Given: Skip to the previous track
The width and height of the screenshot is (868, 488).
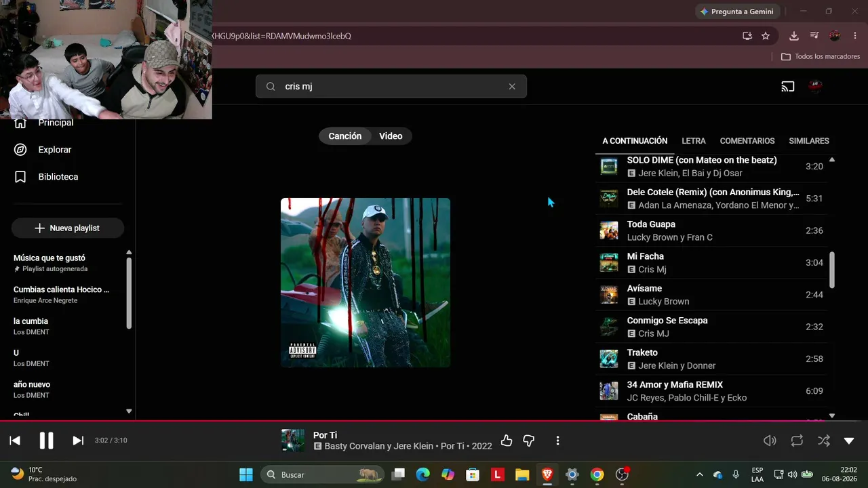Looking at the screenshot, I should (15, 441).
